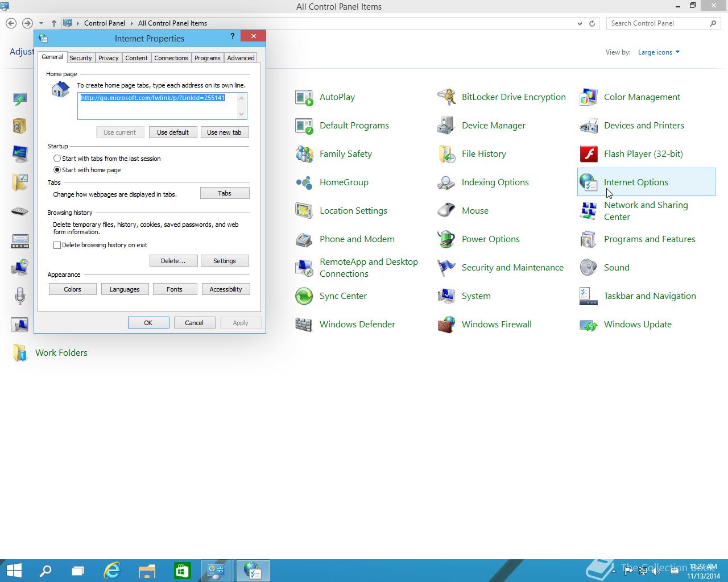The height and width of the screenshot is (582, 728).
Task: Open the Family Safety icon
Action: tap(304, 154)
